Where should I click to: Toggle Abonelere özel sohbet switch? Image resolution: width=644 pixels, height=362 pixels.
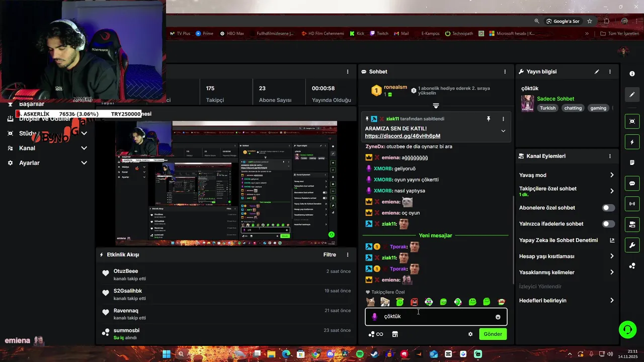pyautogui.click(x=609, y=208)
